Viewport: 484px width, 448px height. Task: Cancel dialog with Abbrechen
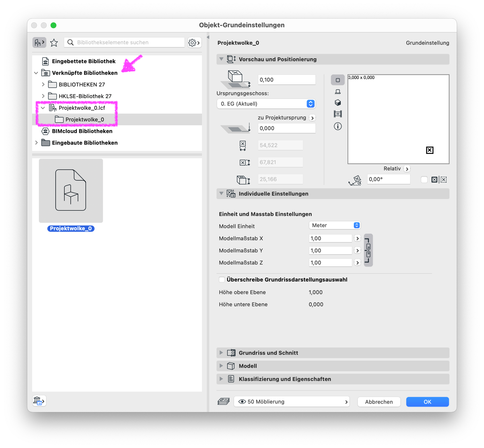pyautogui.click(x=379, y=402)
